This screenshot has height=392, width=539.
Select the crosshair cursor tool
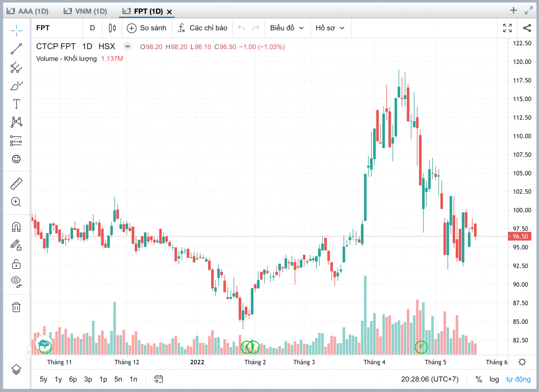pyautogui.click(x=16, y=30)
